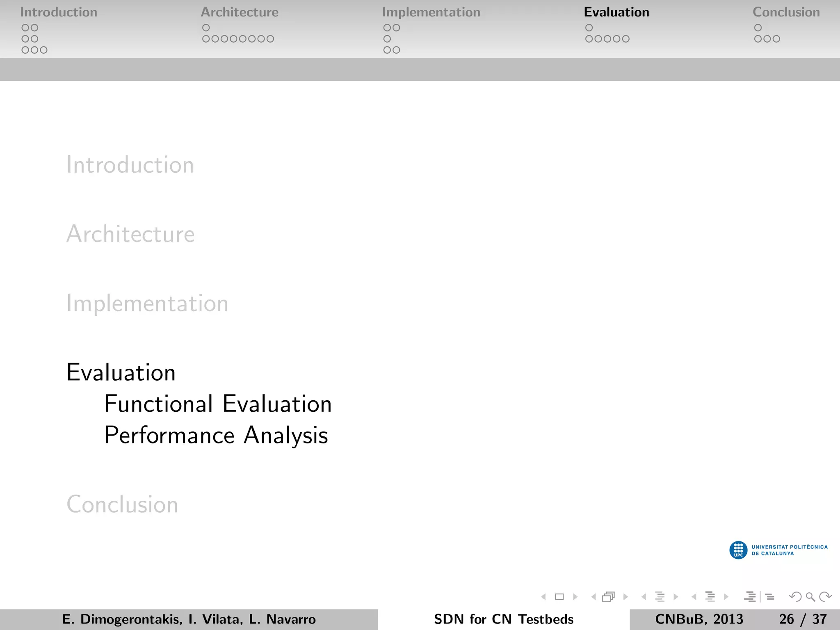The image size is (840, 630).
Task: Click the presentation start icon left of the divider
Action: click(750, 597)
